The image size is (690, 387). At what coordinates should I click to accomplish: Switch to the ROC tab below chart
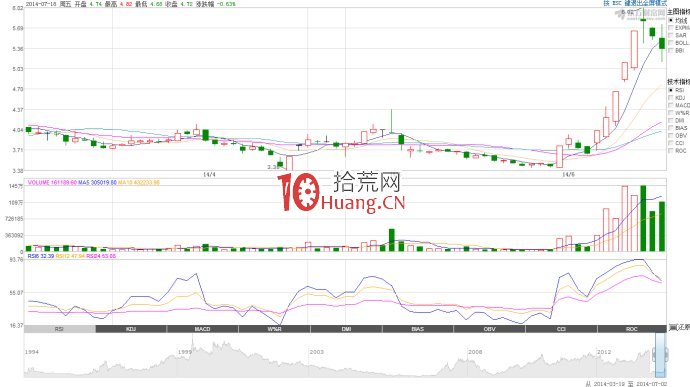[x=632, y=329]
